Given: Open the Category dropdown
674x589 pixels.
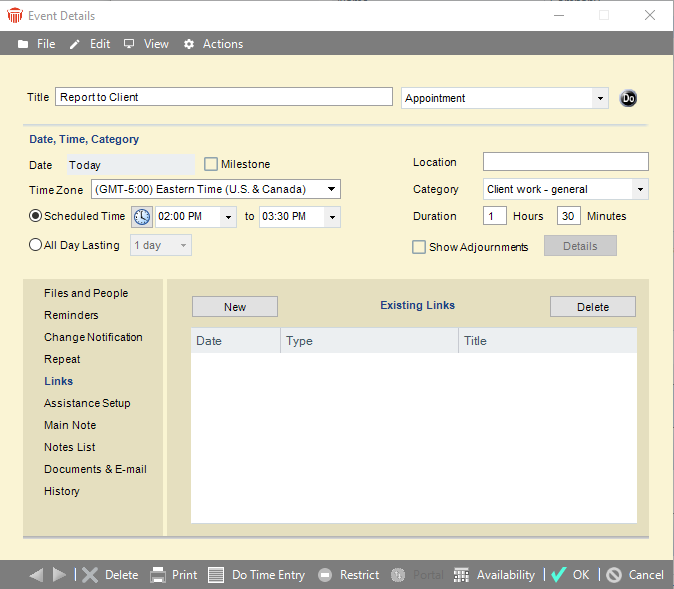Looking at the screenshot, I should (640, 189).
